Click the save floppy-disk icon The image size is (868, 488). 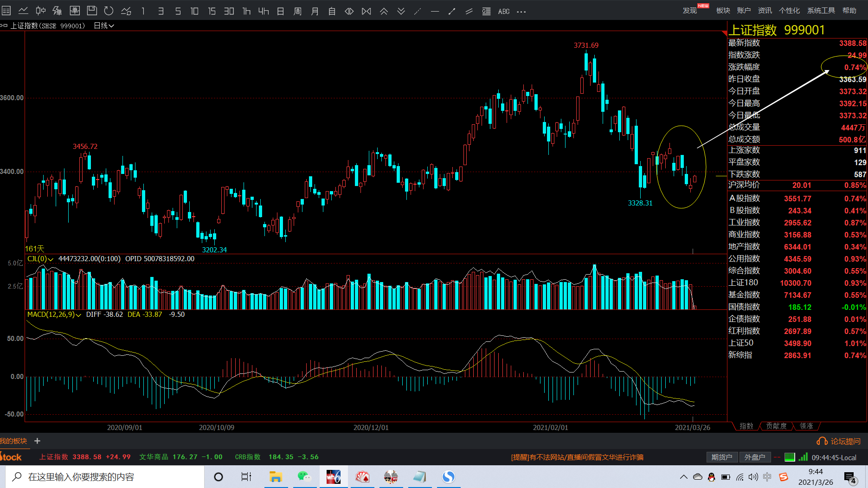[92, 11]
